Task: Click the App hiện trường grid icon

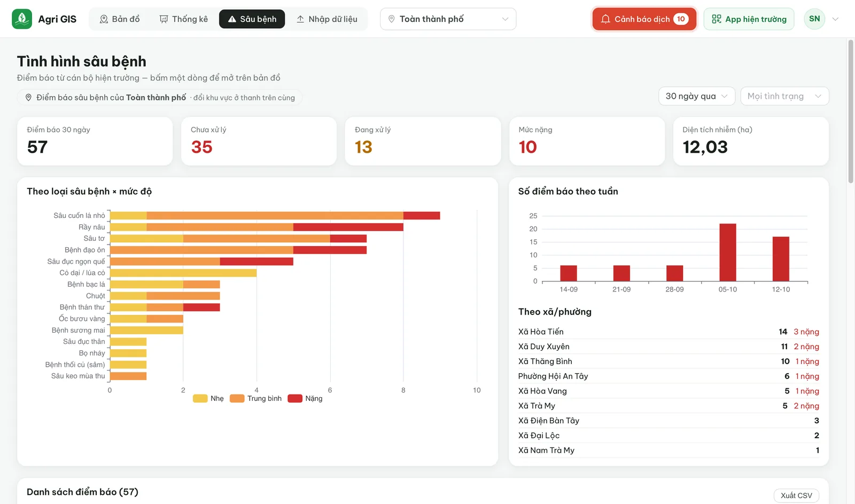Action: click(717, 19)
